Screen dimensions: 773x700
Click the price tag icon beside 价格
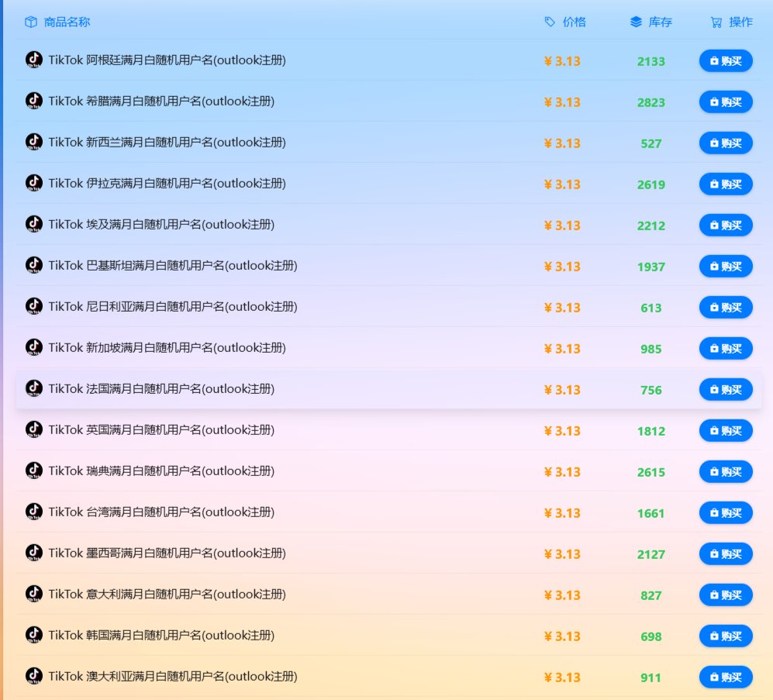point(550,22)
